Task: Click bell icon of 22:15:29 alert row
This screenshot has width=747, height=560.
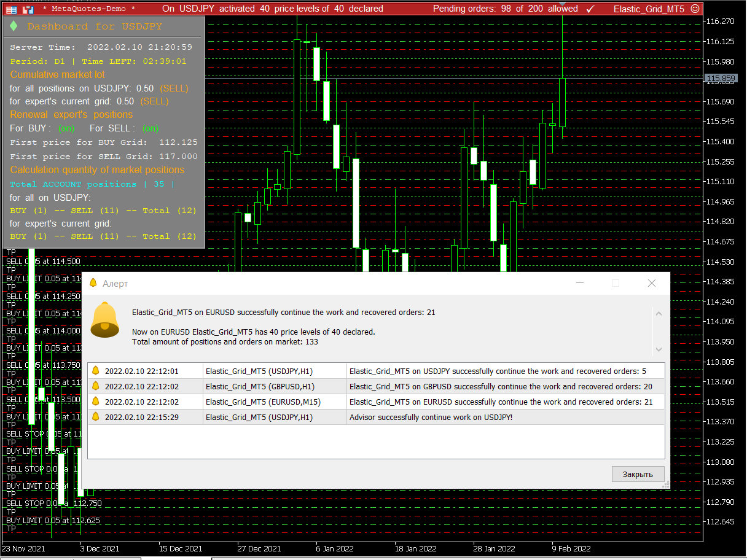Action: click(95, 417)
